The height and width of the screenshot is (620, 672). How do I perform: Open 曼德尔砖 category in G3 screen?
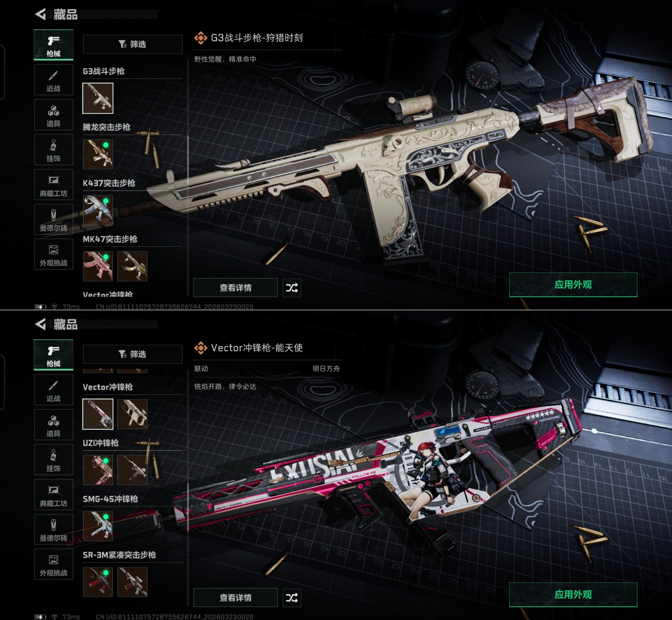coord(53,219)
